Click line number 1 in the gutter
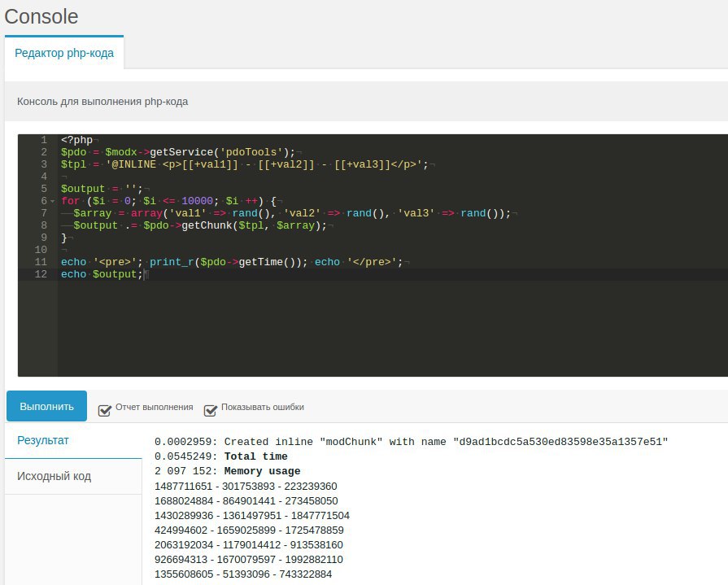The width and height of the screenshot is (728, 585). point(44,140)
